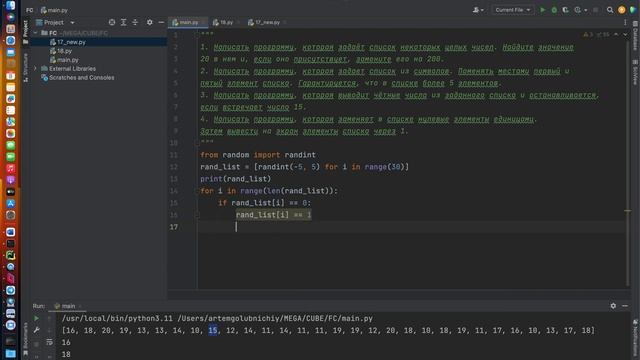The image size is (640, 360).
Task: Stop process in the Run panel
Action: (x=36, y=344)
